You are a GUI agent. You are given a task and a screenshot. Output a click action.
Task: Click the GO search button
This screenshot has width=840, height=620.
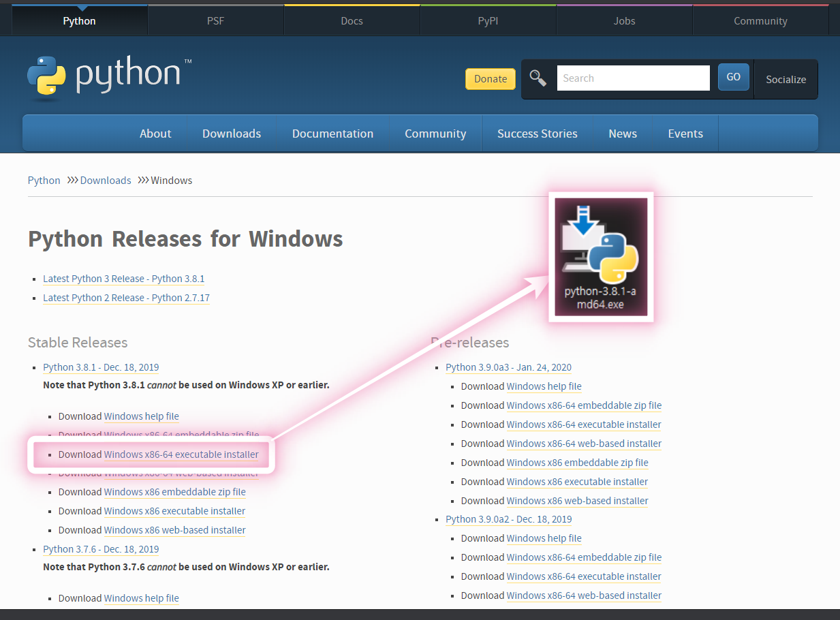[734, 77]
